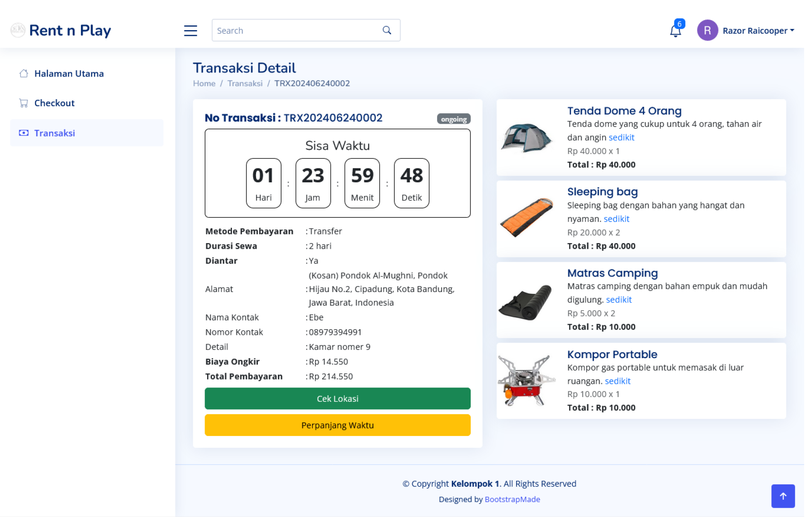The width and height of the screenshot is (812, 526).
Task: Click the purple R user avatar
Action: (x=707, y=31)
